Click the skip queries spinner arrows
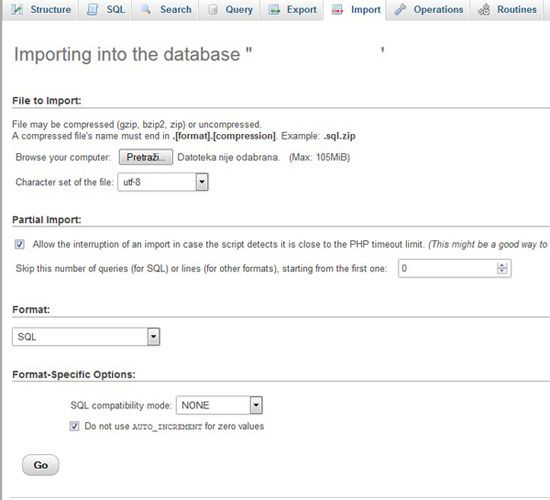 502,268
